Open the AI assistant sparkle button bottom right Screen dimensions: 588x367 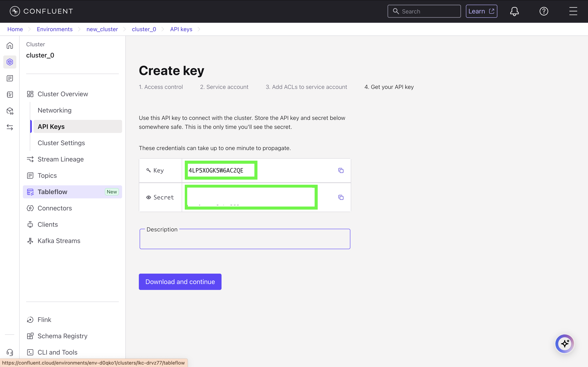click(565, 344)
